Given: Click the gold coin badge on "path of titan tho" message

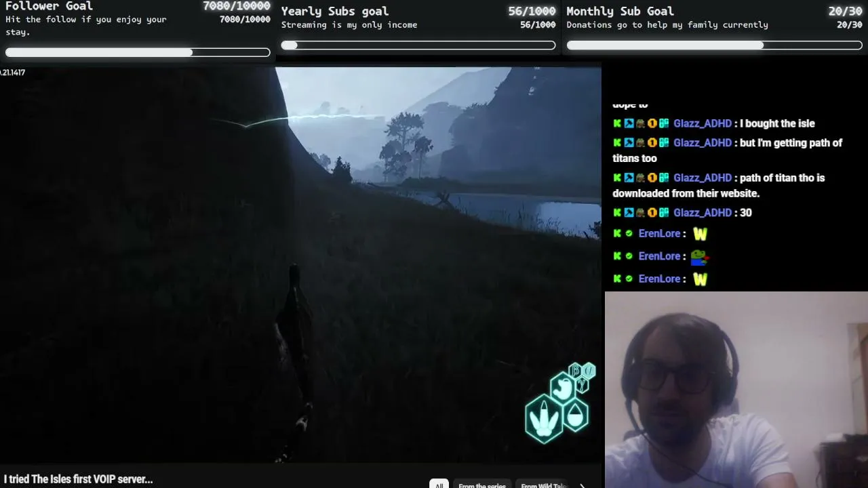Looking at the screenshot, I should pos(652,178).
